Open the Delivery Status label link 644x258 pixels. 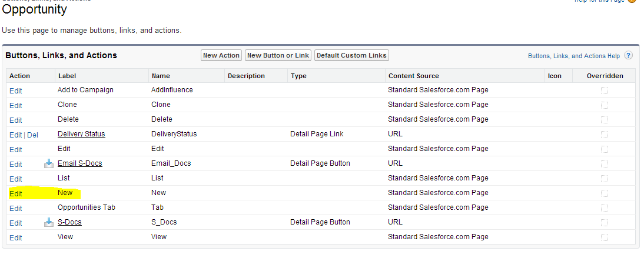pyautogui.click(x=81, y=134)
